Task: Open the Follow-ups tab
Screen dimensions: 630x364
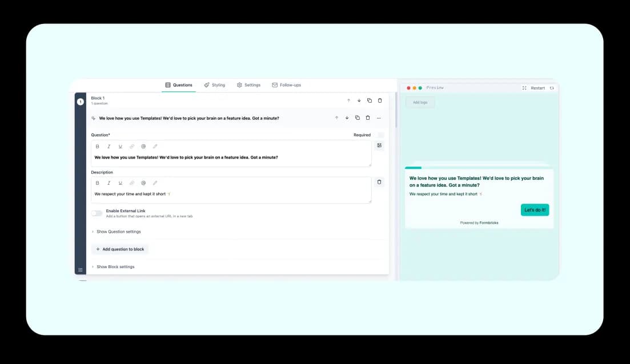Action: tap(286, 84)
